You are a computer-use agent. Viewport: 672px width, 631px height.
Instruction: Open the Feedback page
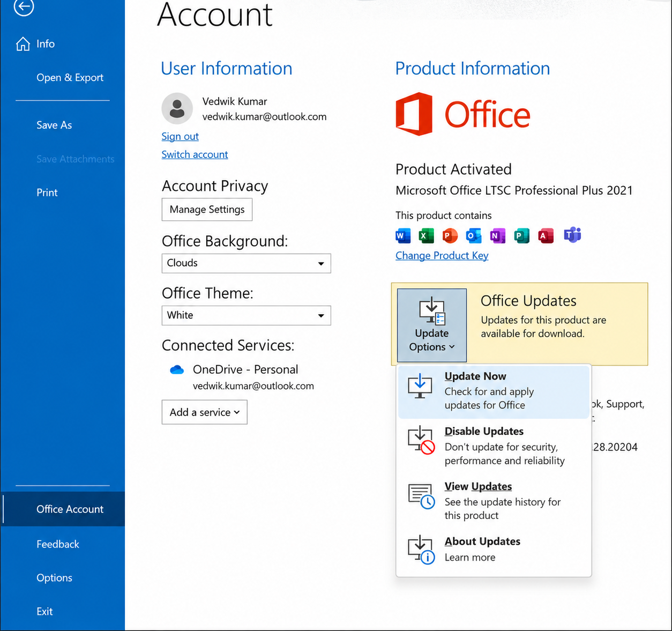[x=63, y=544]
